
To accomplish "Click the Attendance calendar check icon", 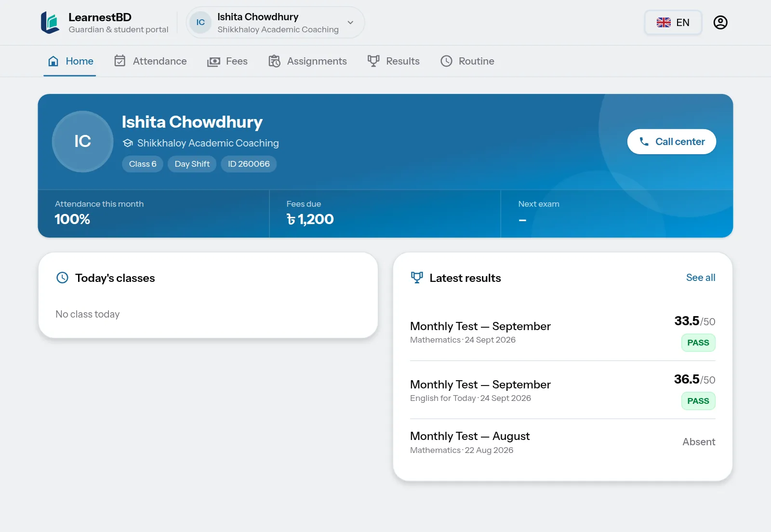I will [120, 61].
